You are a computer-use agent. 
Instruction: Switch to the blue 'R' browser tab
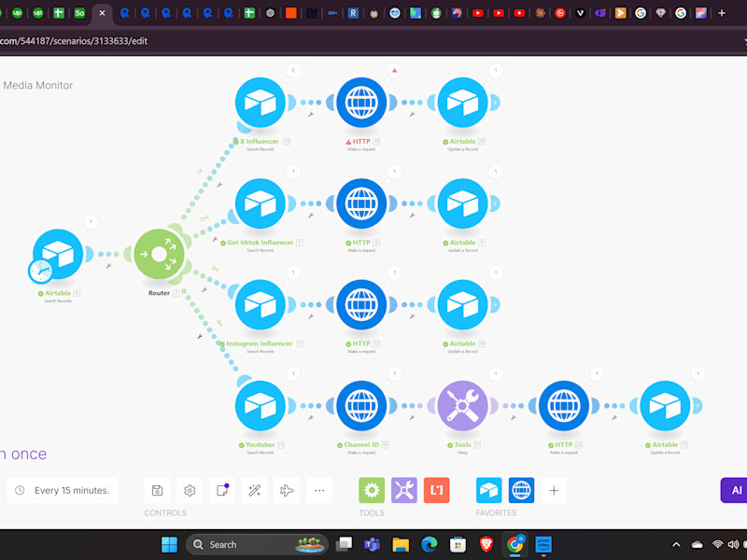click(353, 13)
